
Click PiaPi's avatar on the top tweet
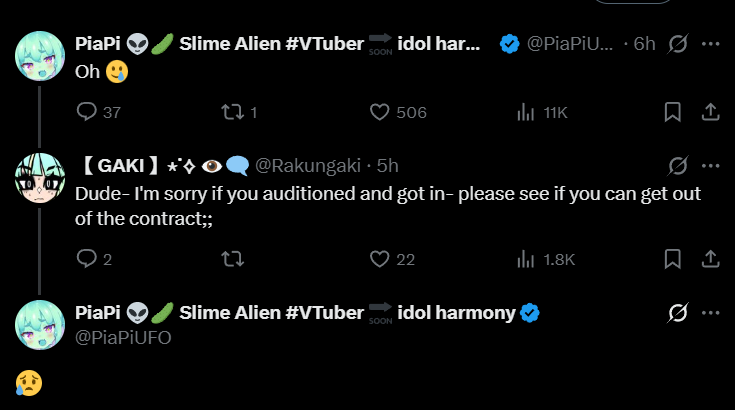click(40, 56)
